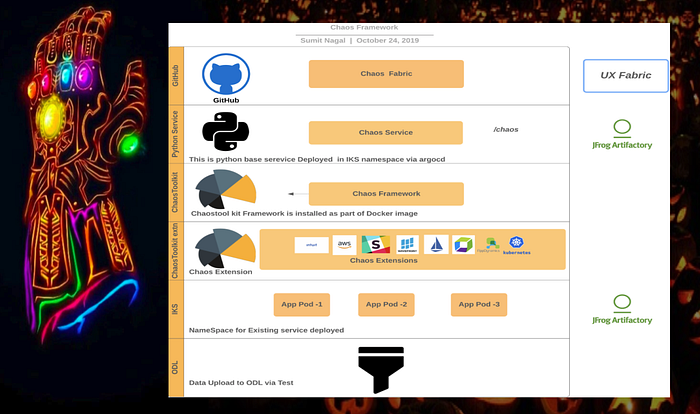700x414 pixels.
Task: Select the green-purple cube extension icon
Action: (x=463, y=245)
